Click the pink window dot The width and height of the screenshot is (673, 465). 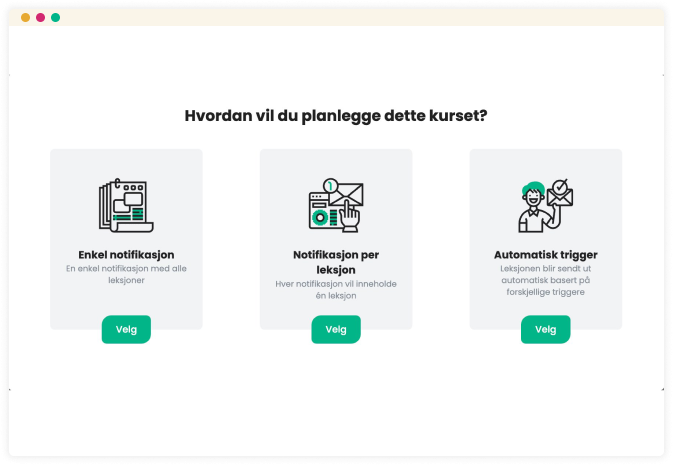pos(40,17)
